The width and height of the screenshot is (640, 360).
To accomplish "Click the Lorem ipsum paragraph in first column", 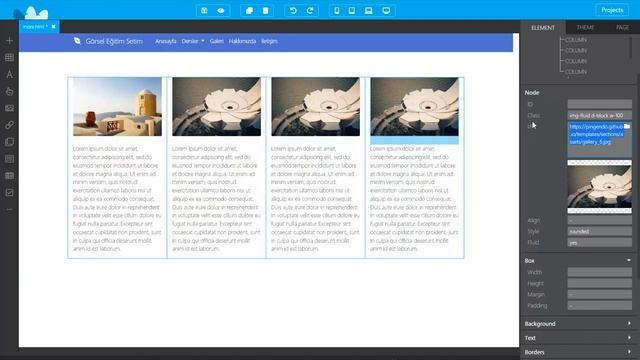I will coord(118,198).
